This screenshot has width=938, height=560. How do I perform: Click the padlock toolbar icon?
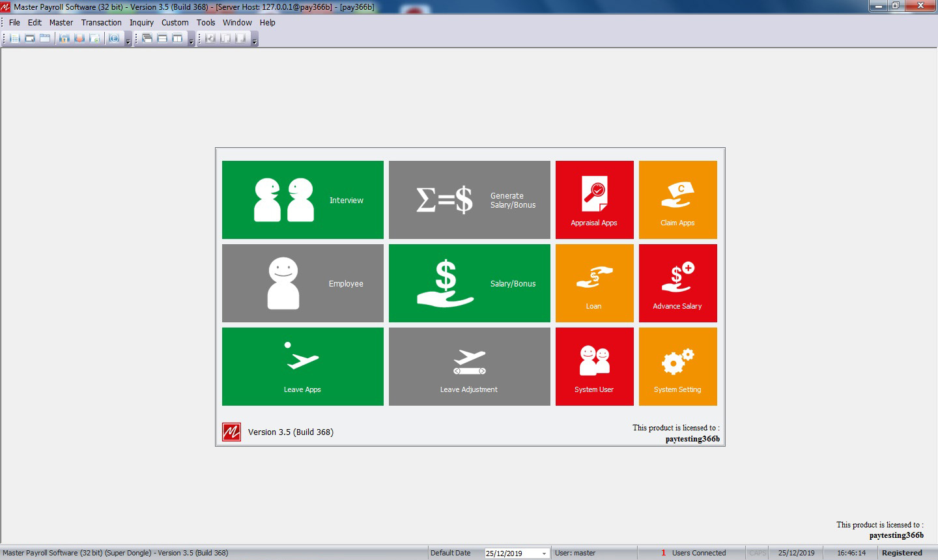pos(64,38)
